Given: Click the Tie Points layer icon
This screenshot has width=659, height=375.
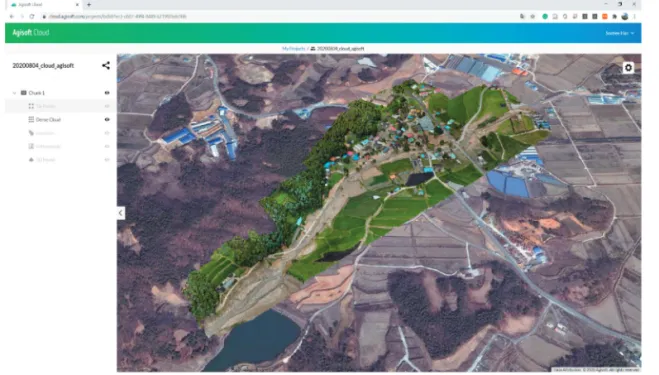Looking at the screenshot, I should (x=31, y=106).
